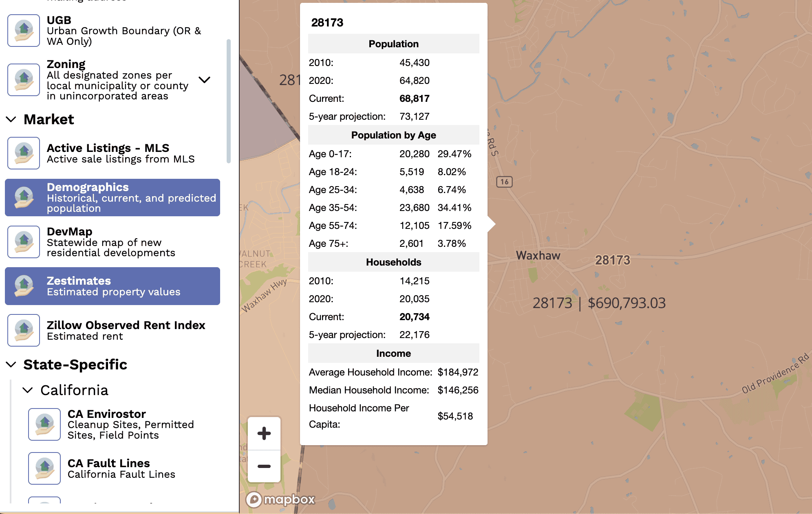The width and height of the screenshot is (812, 514).
Task: Click the Mapbox logo
Action: click(281, 499)
